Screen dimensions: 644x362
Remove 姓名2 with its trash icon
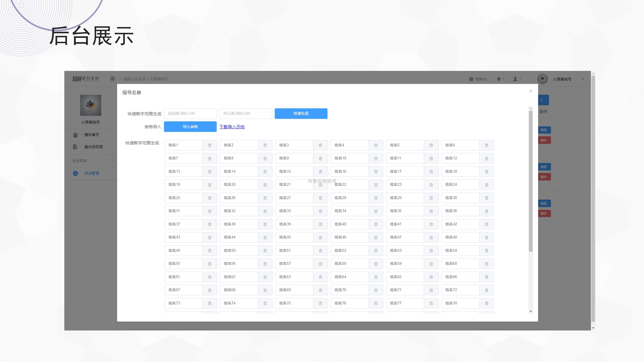click(x=265, y=145)
